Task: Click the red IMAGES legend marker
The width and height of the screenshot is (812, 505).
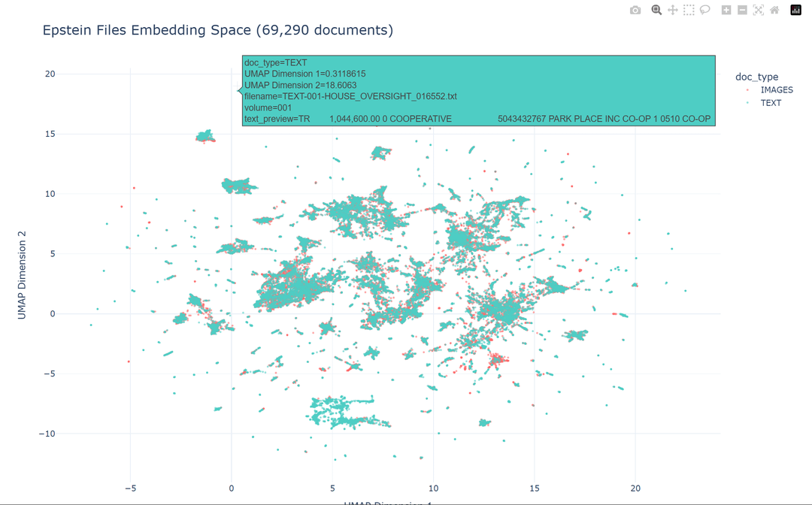Action: [747, 90]
